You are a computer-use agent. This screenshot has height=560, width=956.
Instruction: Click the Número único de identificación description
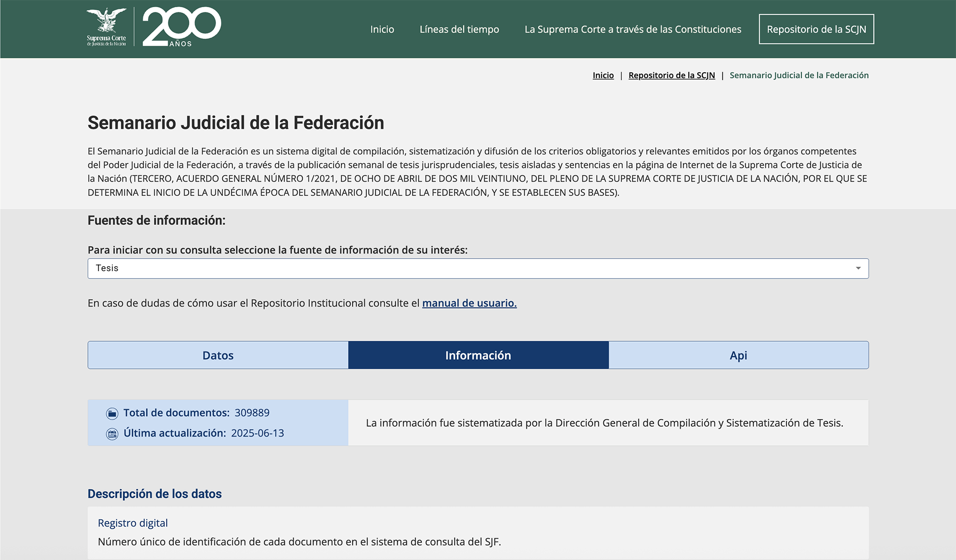(x=299, y=542)
